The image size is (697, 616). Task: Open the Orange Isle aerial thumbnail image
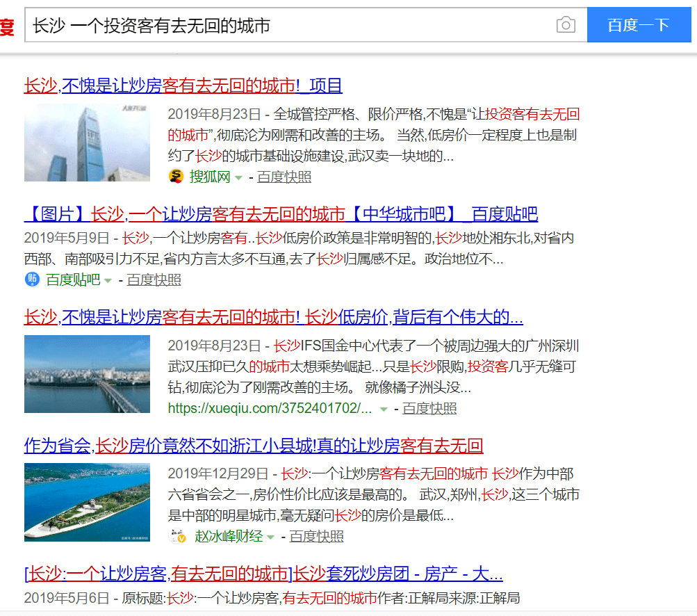point(87,502)
